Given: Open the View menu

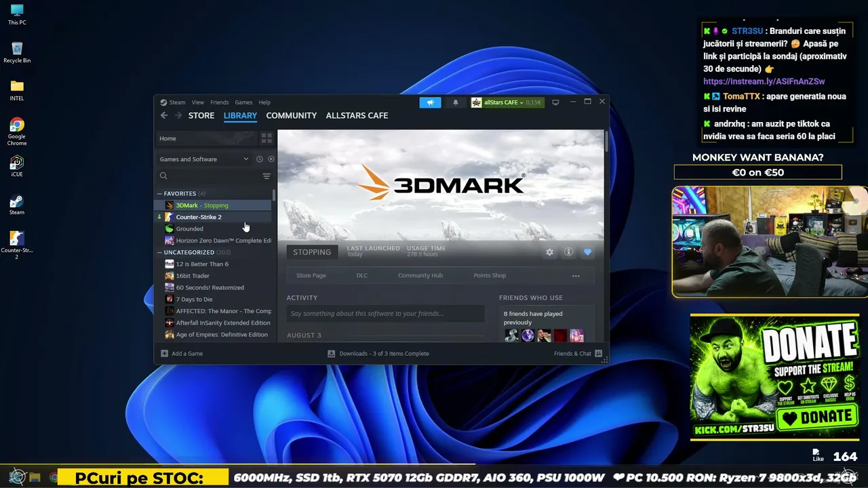Looking at the screenshot, I should click(x=198, y=102).
